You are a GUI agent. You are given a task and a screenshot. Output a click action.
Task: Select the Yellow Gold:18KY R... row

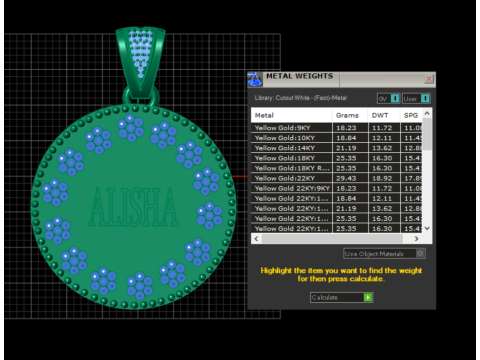coord(336,168)
